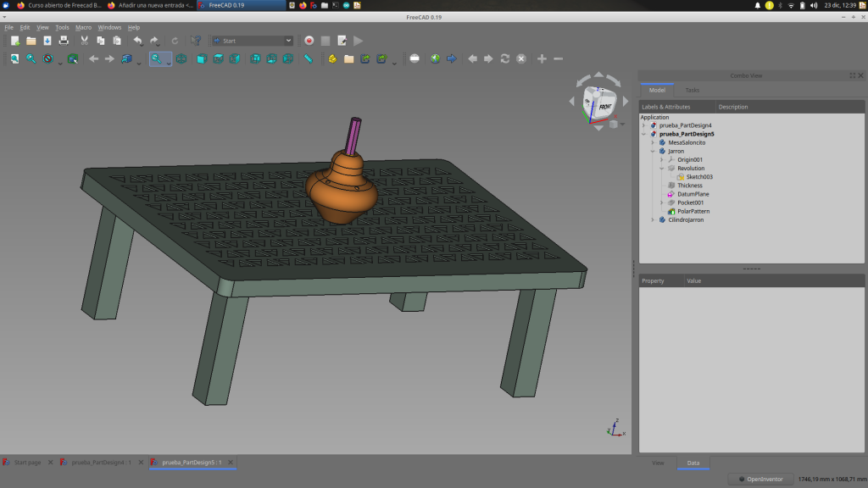Collapse the Jarron body tree node
The width and height of the screenshot is (868, 488).
pyautogui.click(x=653, y=151)
